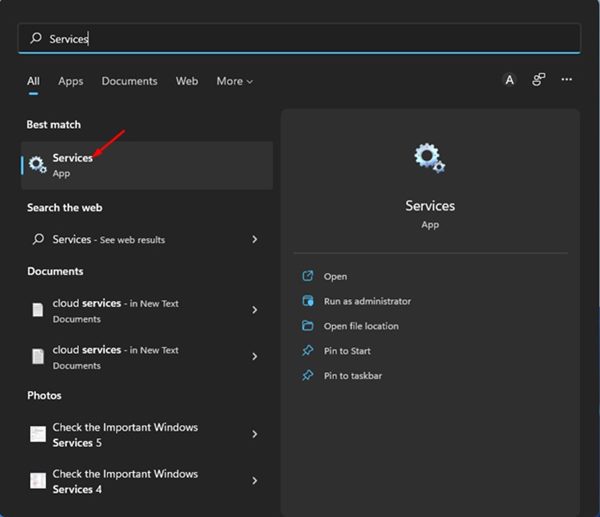Image resolution: width=600 pixels, height=517 pixels.
Task: Open the three-dot more options menu
Action: (567, 80)
